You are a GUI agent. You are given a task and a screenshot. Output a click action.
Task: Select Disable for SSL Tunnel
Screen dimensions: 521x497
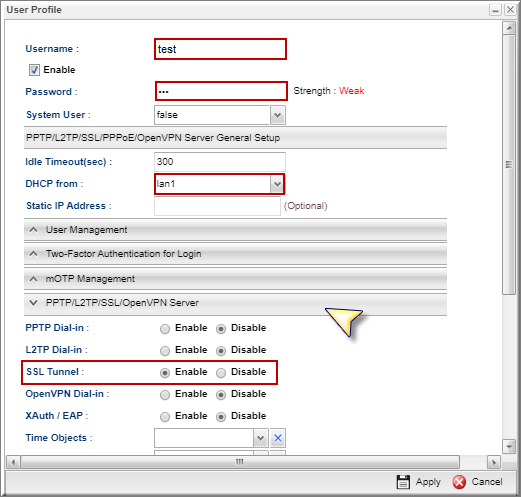(x=221, y=373)
